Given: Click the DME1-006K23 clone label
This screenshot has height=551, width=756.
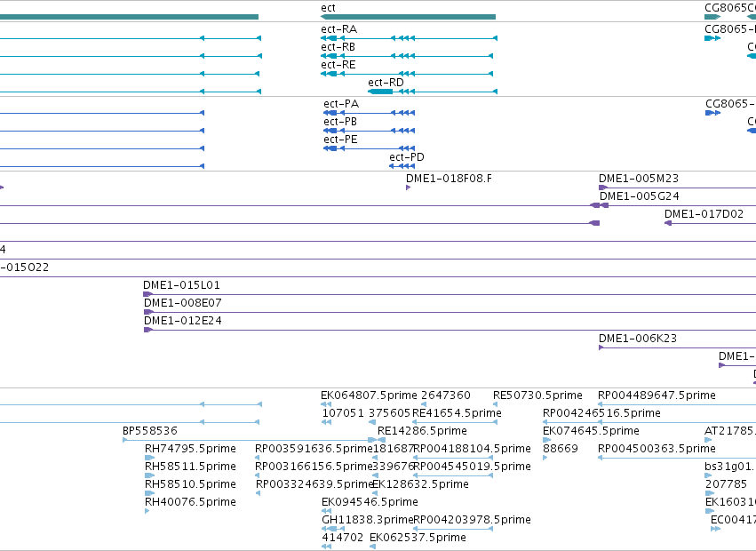Looking at the screenshot, I should tap(638, 339).
